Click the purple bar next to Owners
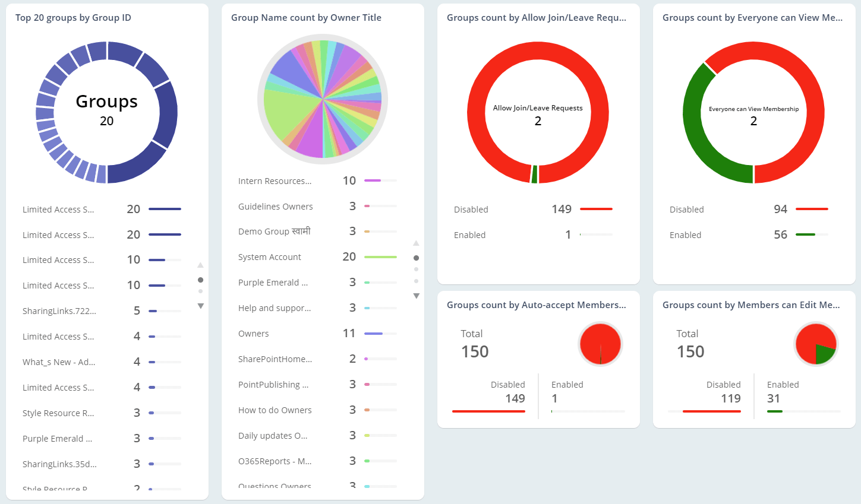 pos(374,334)
